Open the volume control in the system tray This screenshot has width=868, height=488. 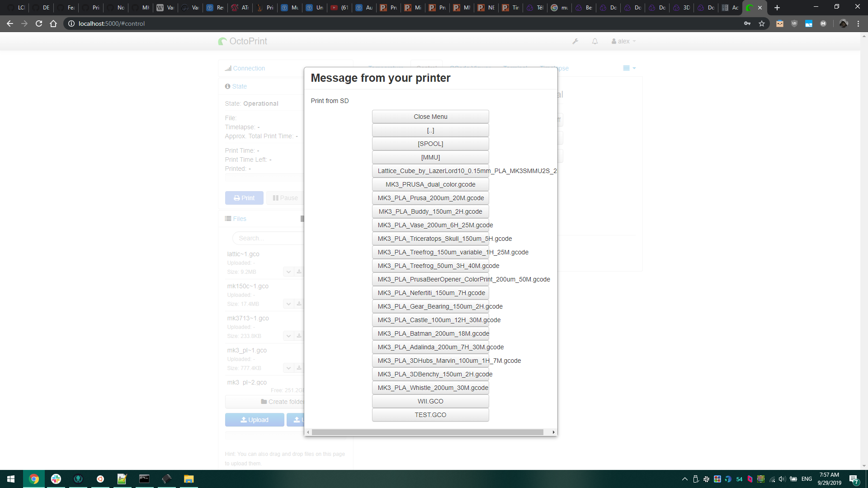tap(782, 479)
